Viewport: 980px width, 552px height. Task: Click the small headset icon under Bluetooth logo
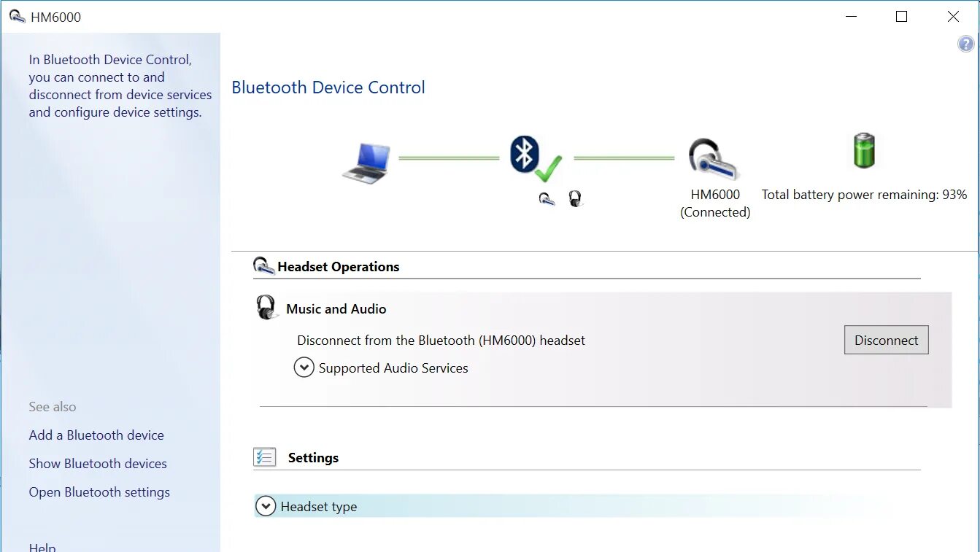tap(547, 198)
